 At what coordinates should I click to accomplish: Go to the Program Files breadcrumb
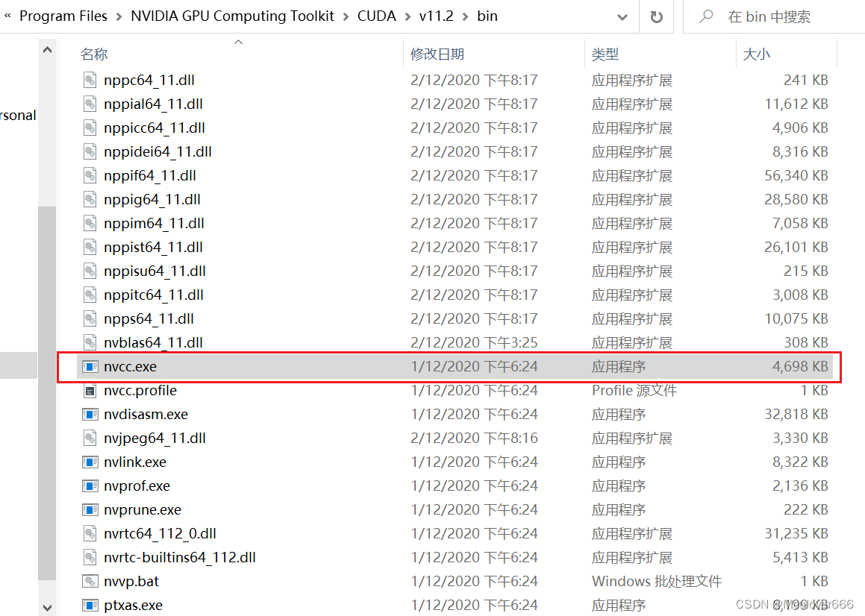[63, 16]
